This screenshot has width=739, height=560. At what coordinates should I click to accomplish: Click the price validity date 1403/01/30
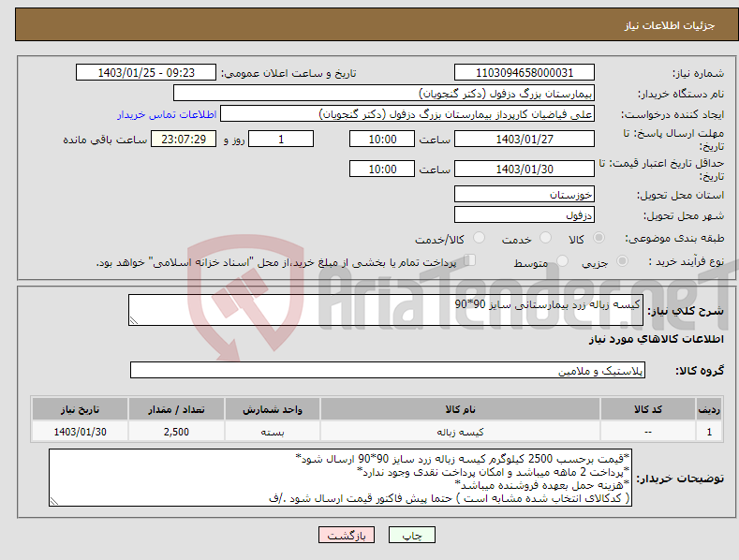pyautogui.click(x=525, y=169)
